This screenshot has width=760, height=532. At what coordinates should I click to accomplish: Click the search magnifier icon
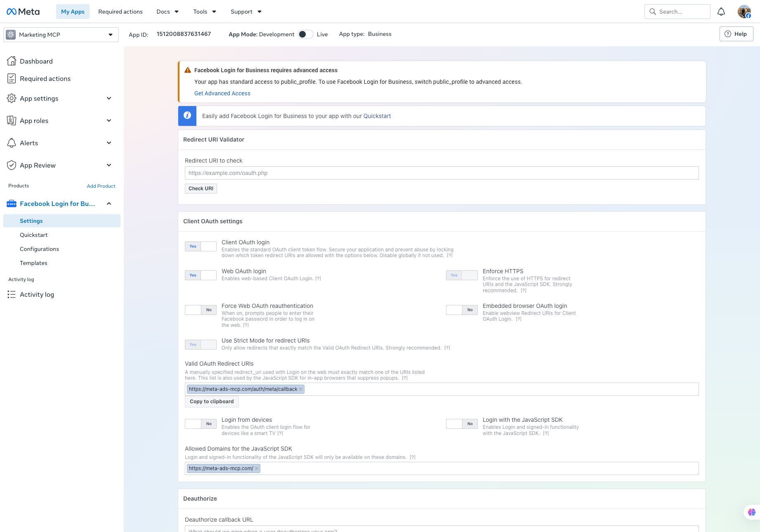653,12
